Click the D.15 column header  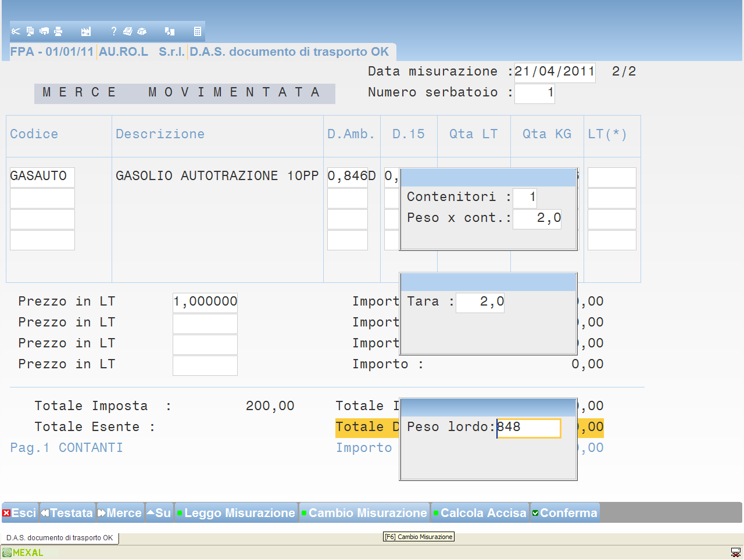point(409,134)
